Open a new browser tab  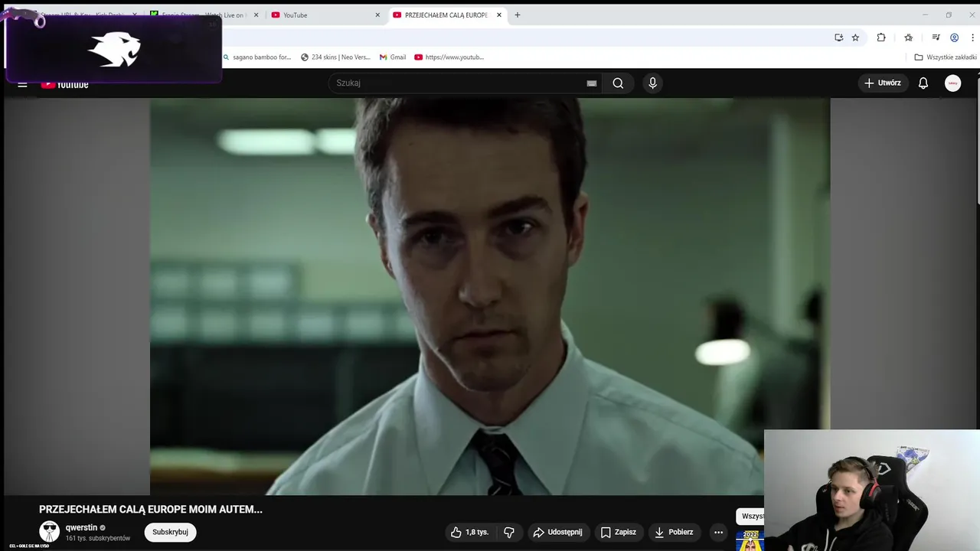[x=518, y=15]
